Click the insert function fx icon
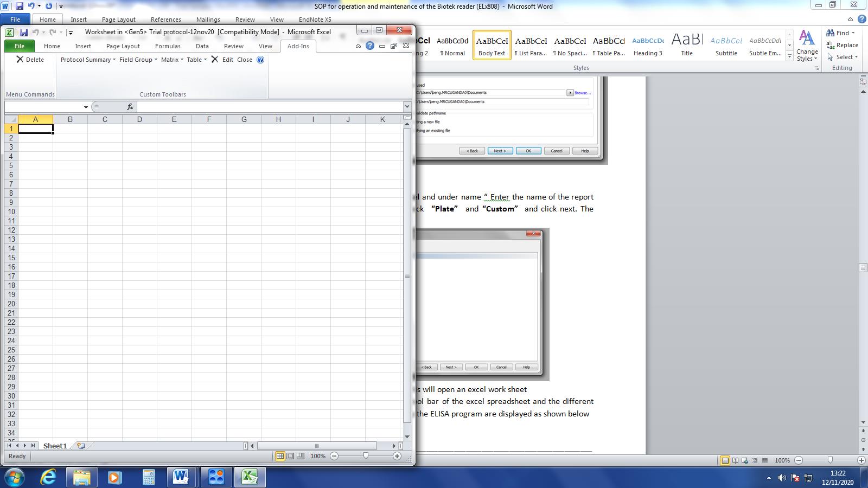Screen dimensions: 868x488 pyautogui.click(x=130, y=107)
